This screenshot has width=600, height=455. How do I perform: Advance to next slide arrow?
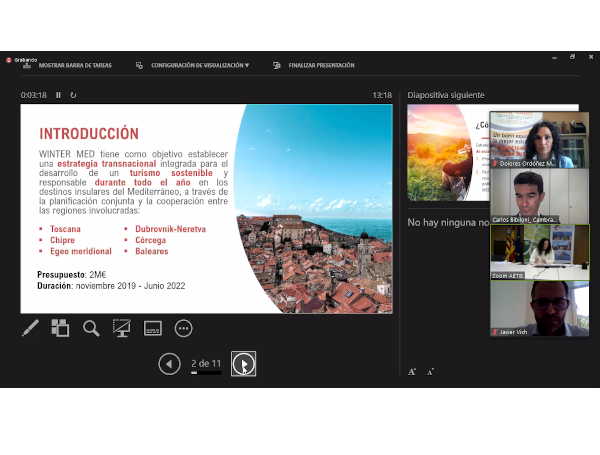click(x=243, y=364)
